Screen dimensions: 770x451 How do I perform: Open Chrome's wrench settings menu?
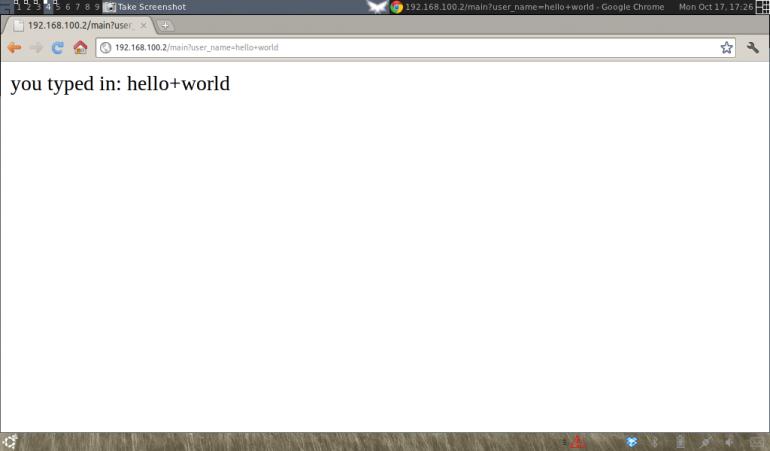(x=752, y=48)
